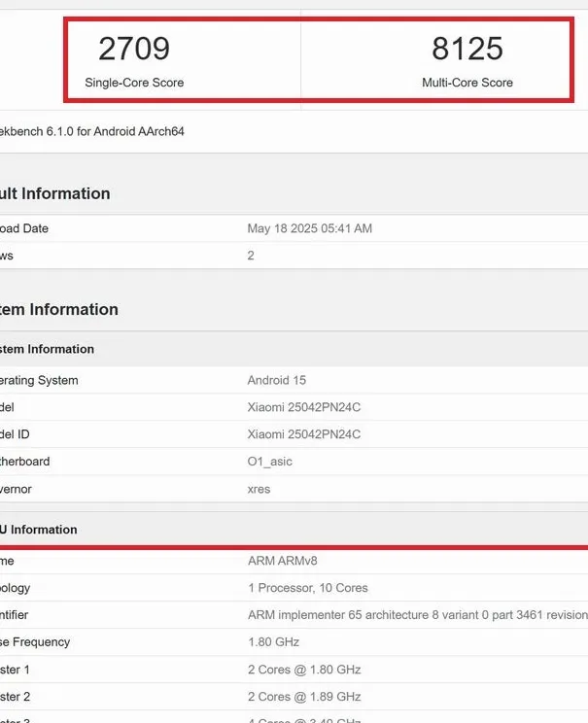Click the 2709 single-core score number
The width and height of the screenshot is (588, 723).
pyautogui.click(x=134, y=49)
